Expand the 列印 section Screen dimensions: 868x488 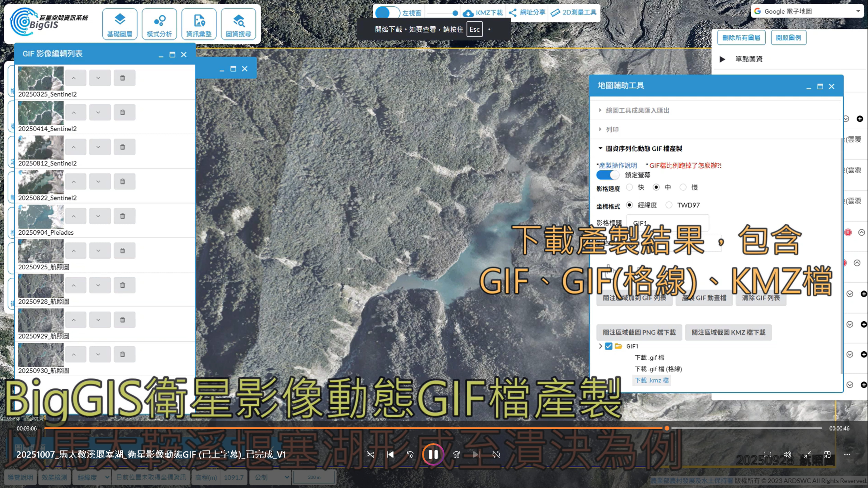[612, 130]
